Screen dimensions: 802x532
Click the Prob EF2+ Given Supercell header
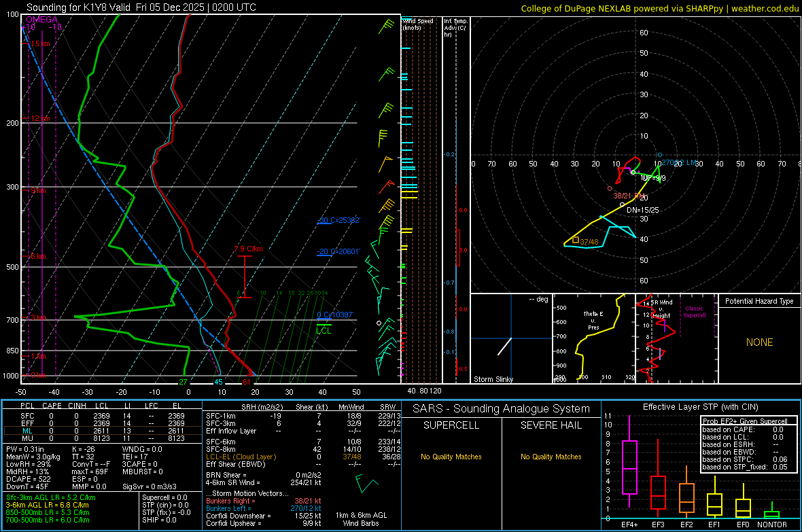(x=745, y=421)
